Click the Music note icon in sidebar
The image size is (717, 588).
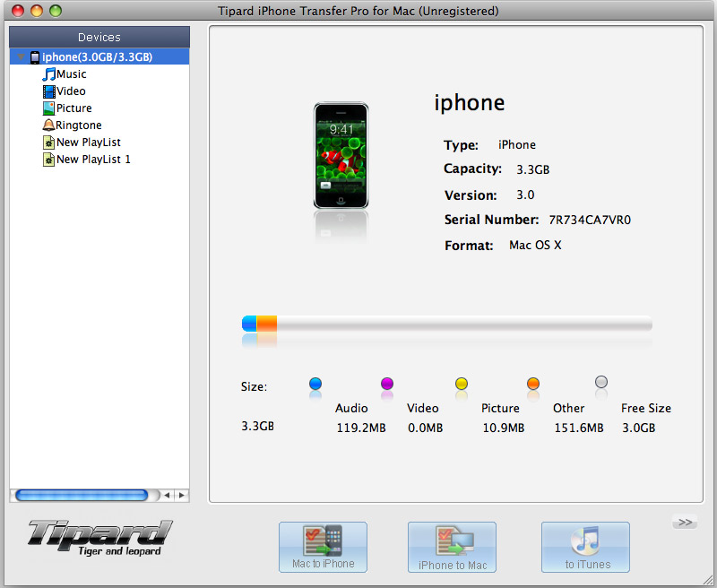(49, 74)
